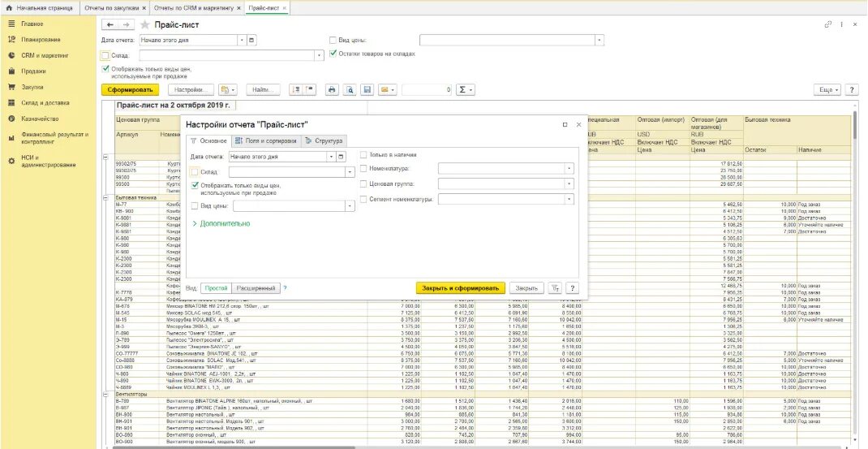Click the collapse all groups toolbar icon
This screenshot has height=449, width=868.
coord(309,90)
